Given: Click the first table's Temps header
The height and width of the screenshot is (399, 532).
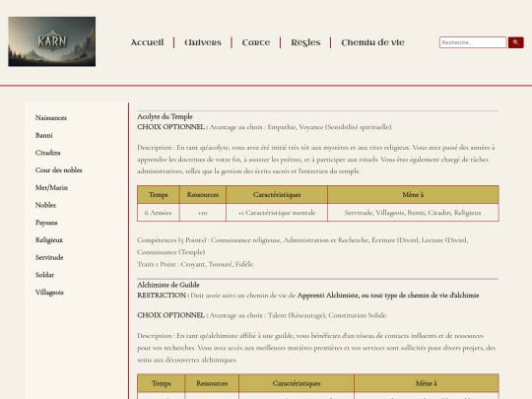Looking at the screenshot, I should [x=159, y=195].
